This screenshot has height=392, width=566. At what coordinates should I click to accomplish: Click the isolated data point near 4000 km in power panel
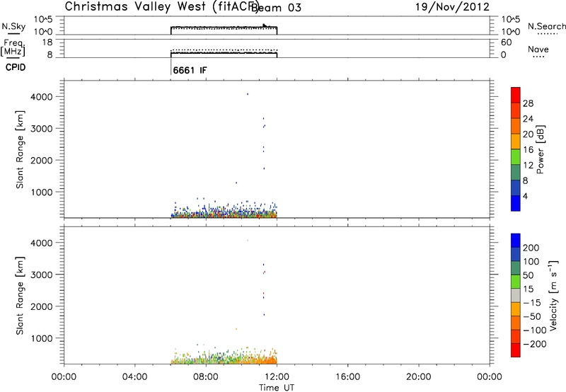(x=248, y=94)
